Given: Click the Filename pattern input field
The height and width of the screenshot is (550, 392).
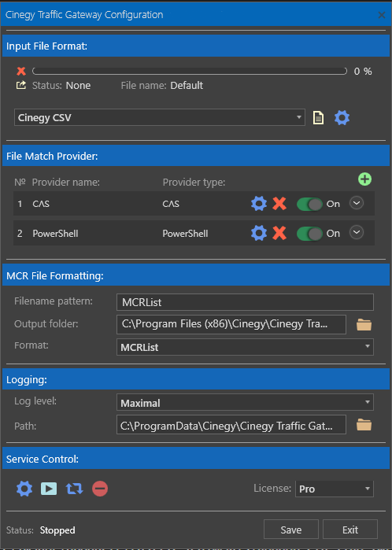Looking at the screenshot, I should [245, 302].
